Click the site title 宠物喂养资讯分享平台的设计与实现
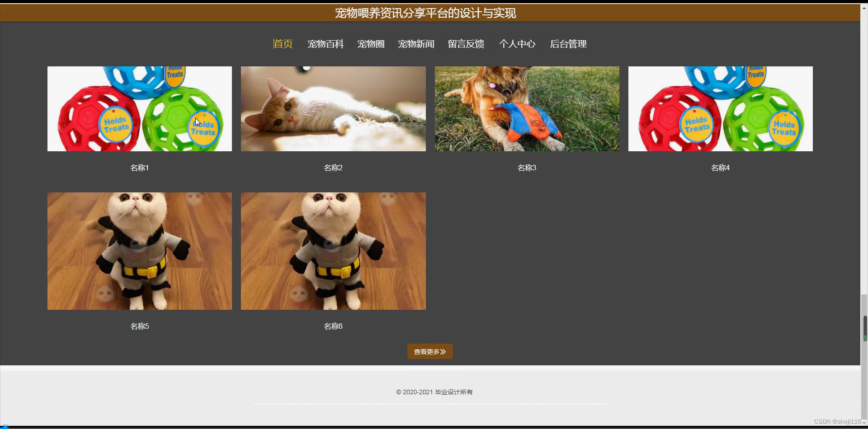Image resolution: width=868 pixels, height=429 pixels. click(x=425, y=13)
